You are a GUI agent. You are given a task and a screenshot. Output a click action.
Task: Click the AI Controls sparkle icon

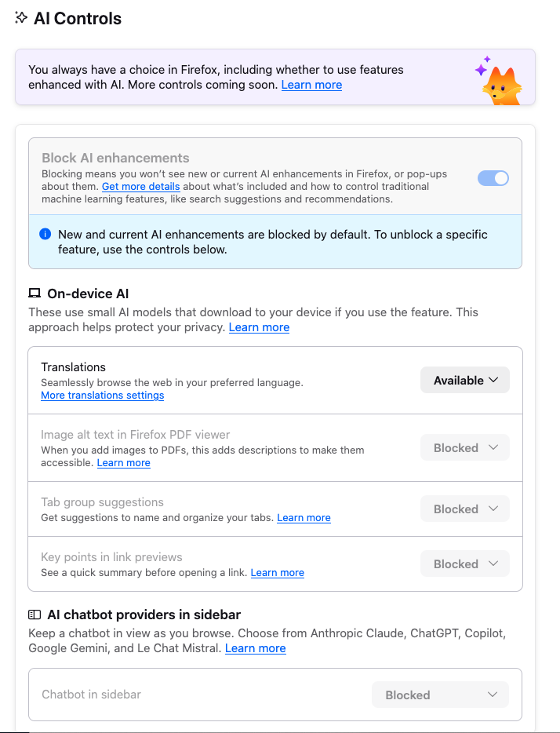point(21,18)
